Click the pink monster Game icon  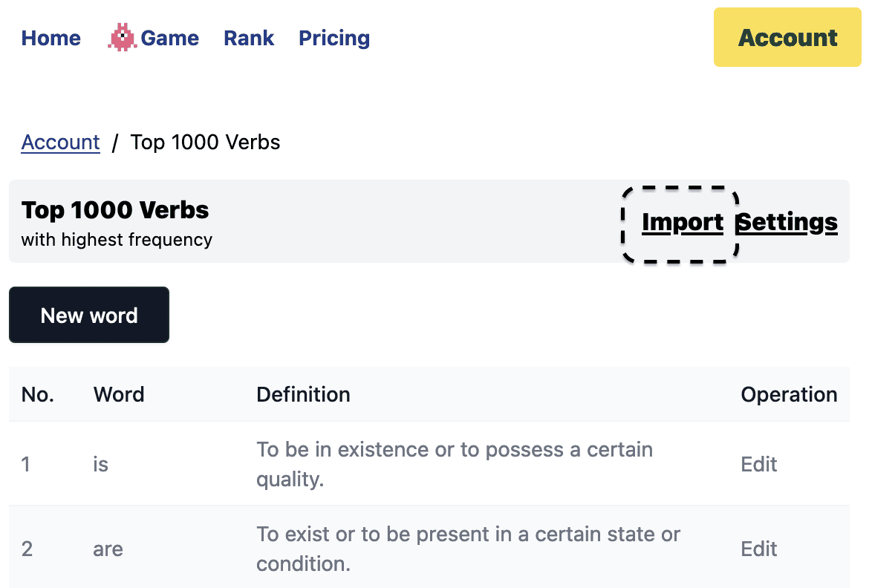123,38
